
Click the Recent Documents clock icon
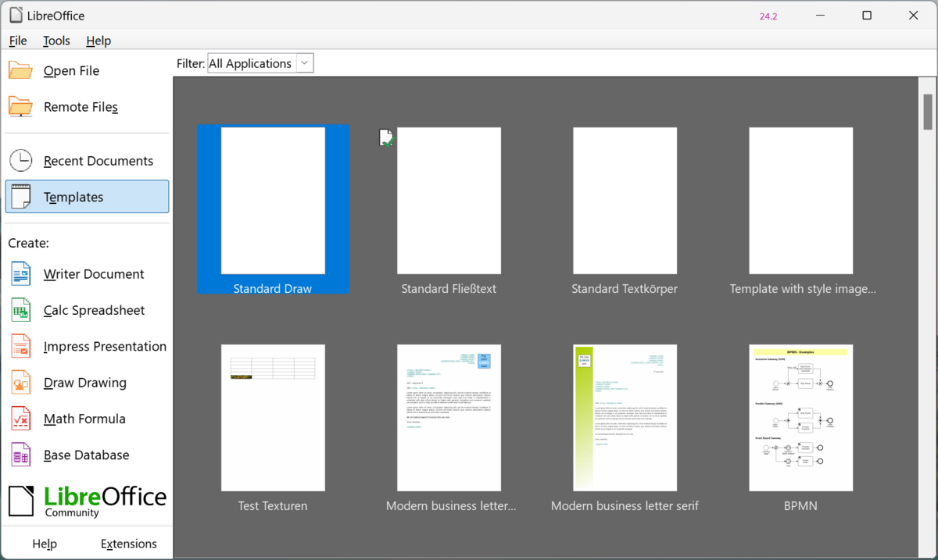pyautogui.click(x=20, y=161)
